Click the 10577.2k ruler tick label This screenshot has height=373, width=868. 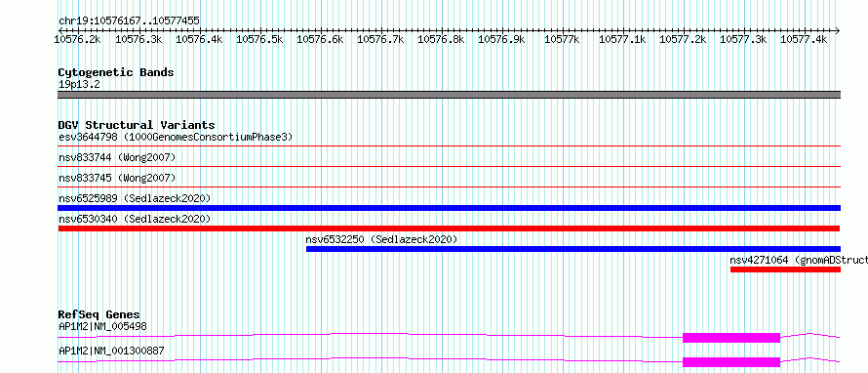[x=683, y=39]
